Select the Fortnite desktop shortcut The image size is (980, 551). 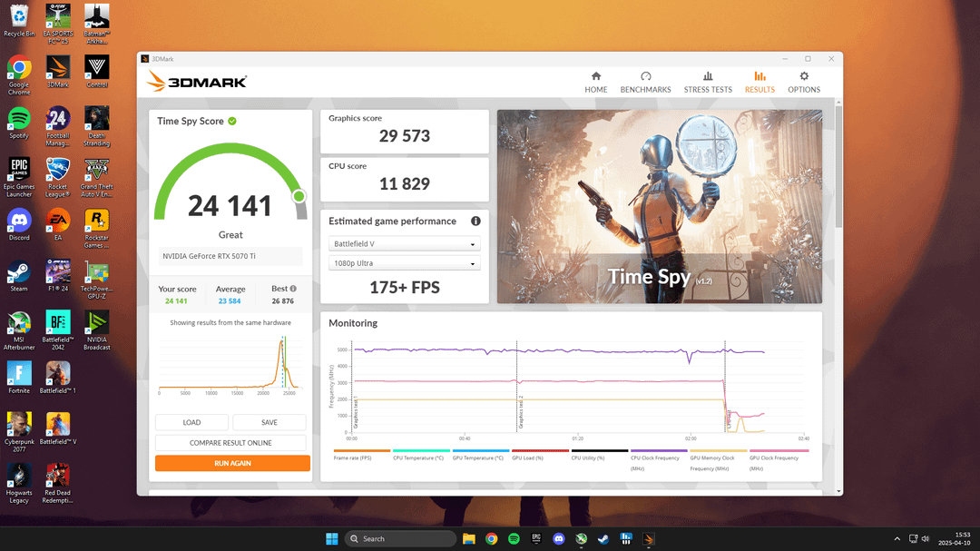pyautogui.click(x=19, y=378)
